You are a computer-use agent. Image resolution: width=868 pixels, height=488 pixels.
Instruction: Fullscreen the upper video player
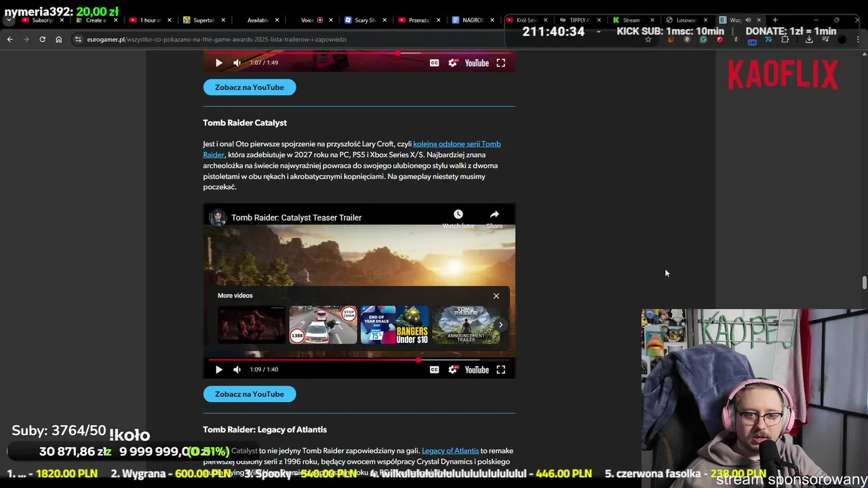click(x=500, y=62)
